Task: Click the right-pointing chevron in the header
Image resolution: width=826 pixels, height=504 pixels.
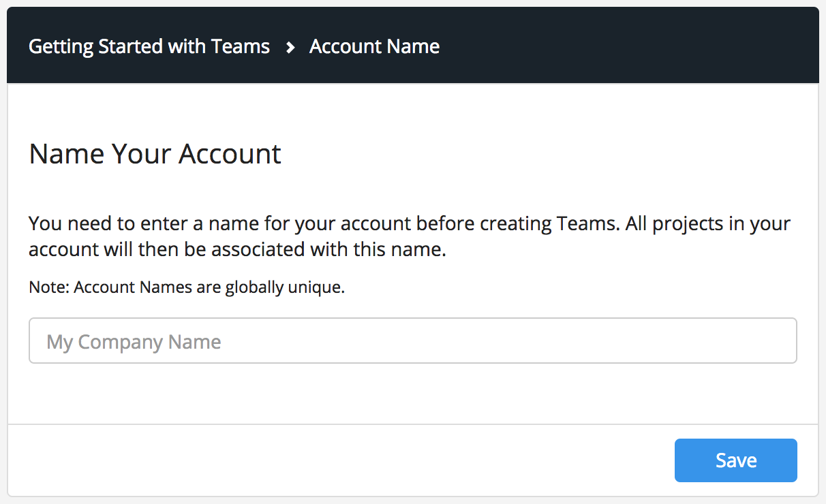Action: [x=290, y=46]
